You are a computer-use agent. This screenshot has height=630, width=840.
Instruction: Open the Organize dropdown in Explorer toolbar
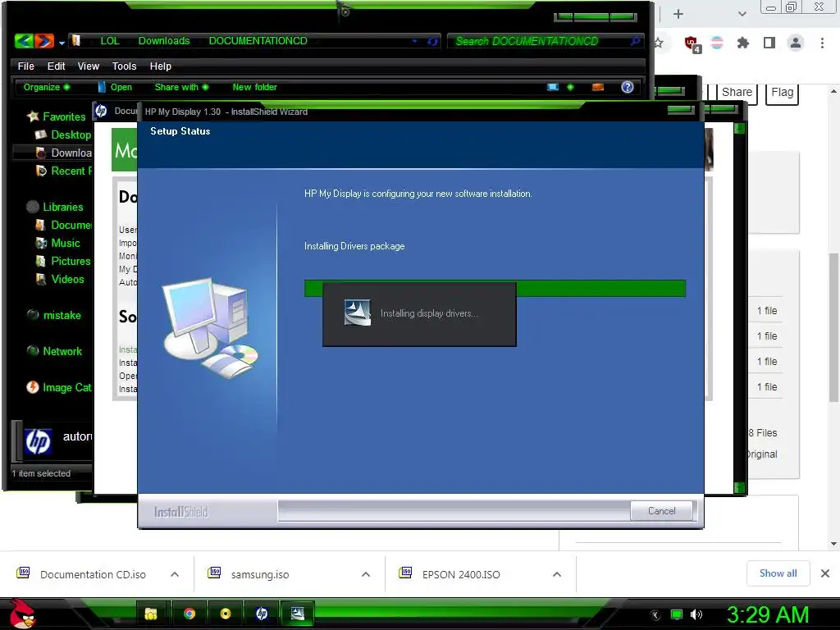click(47, 87)
